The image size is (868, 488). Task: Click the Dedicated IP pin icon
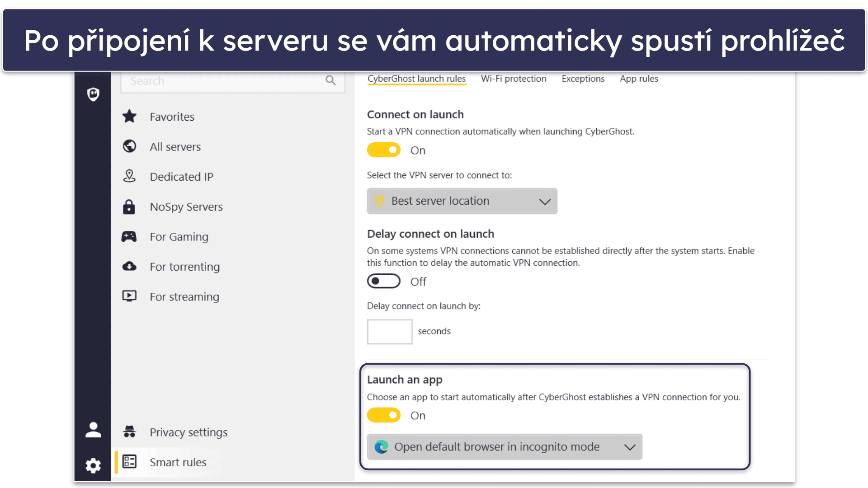coord(129,176)
